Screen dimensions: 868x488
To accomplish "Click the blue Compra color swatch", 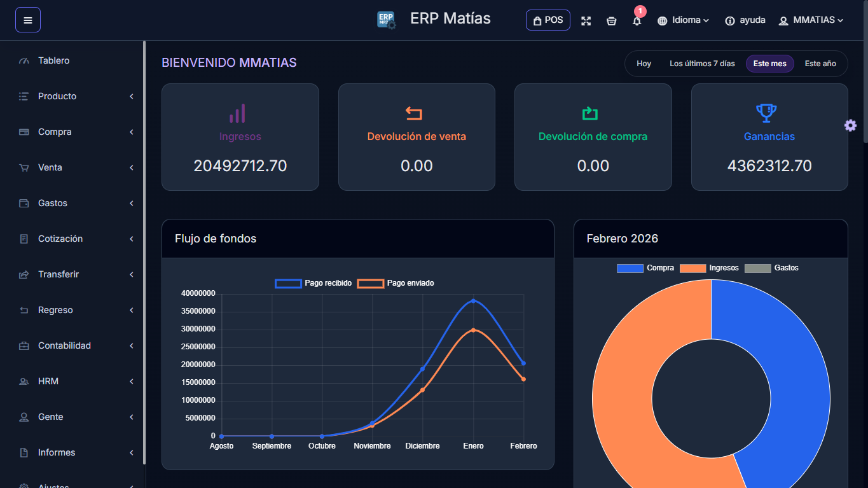I will tap(630, 268).
